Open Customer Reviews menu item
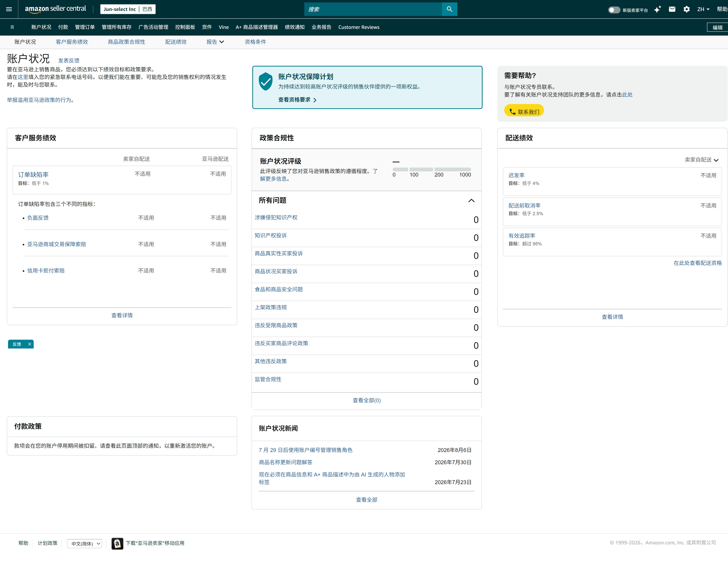The width and height of the screenshot is (728, 565). (359, 27)
